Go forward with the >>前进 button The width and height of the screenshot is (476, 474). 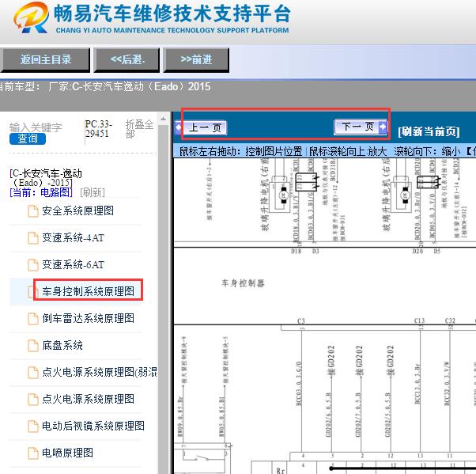pos(196,60)
